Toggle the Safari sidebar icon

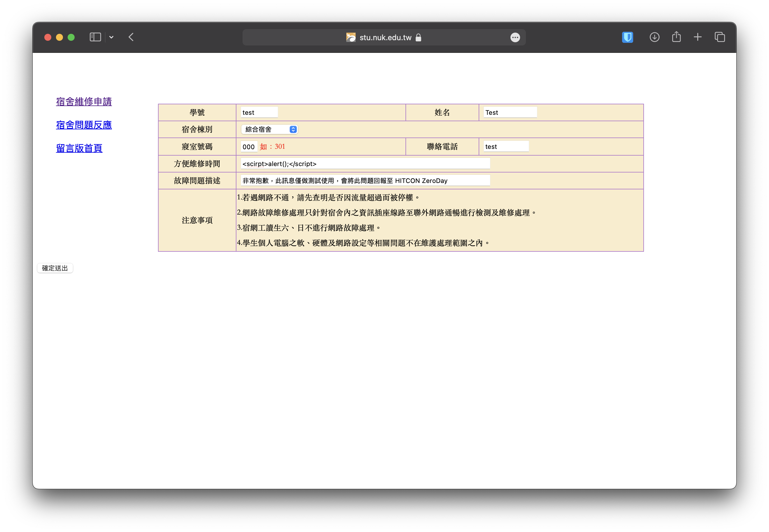(x=95, y=37)
